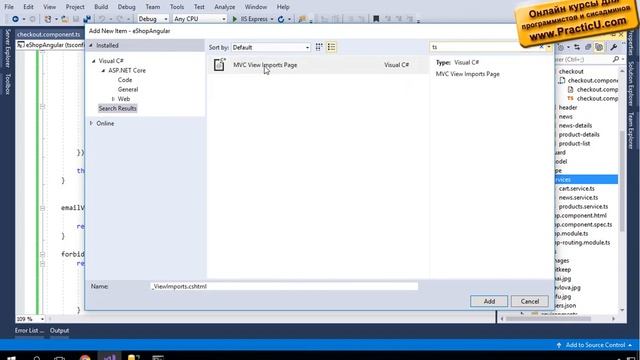Click File Explorer icon in Windows taskbar
The width and height of the screenshot is (640, 360).
(x=133, y=358)
